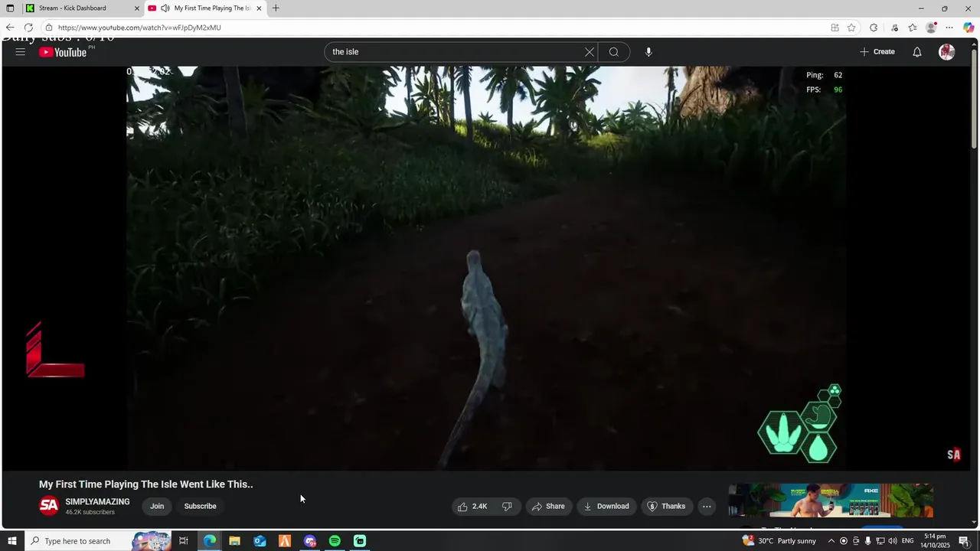The image size is (980, 551).
Task: Go to the YouTube home logo
Action: [x=63, y=52]
